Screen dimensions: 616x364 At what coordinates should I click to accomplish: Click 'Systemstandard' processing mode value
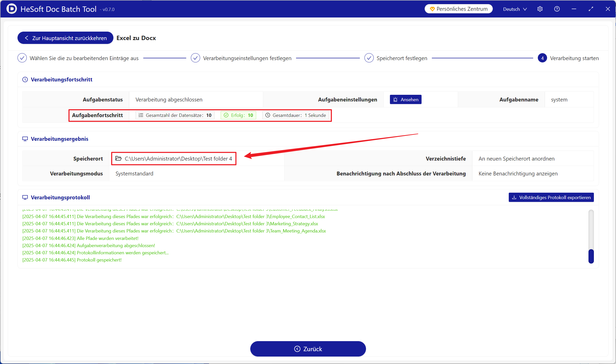[134, 174]
